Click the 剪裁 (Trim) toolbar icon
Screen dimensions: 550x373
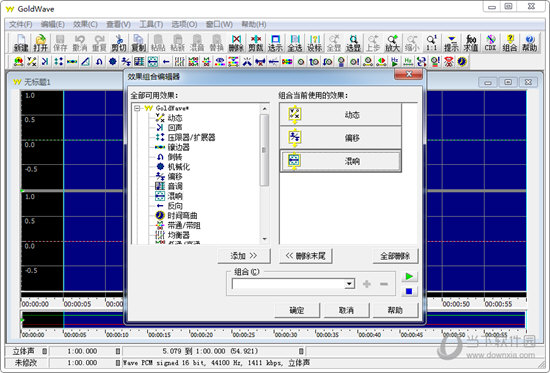[x=256, y=43]
